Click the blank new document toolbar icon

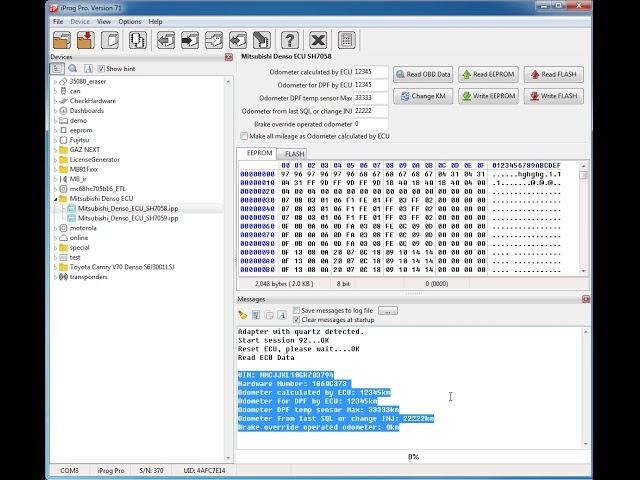pyautogui.click(x=110, y=40)
